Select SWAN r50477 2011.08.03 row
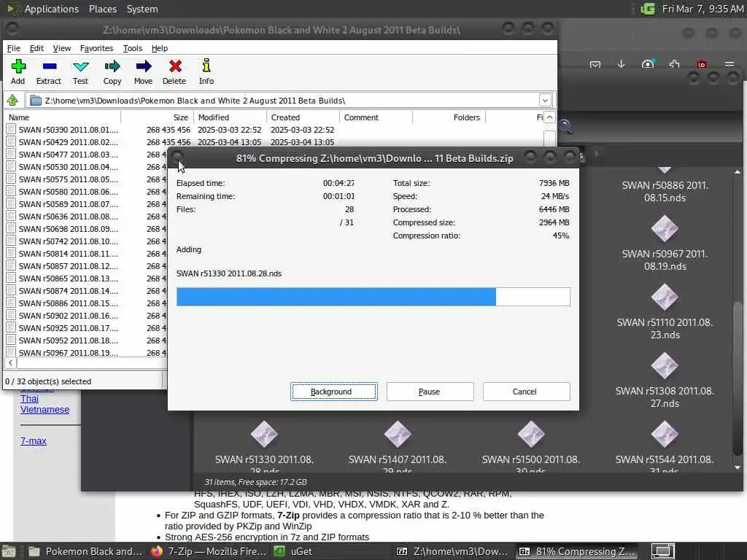 coord(86,155)
